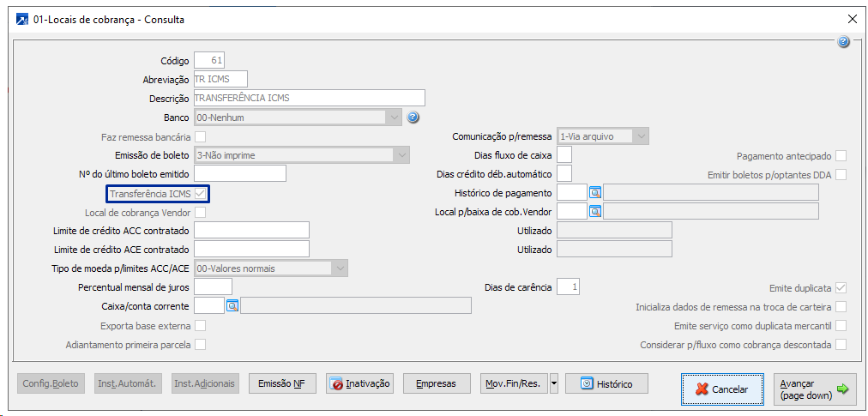Screen dimensions: 868x416
Task: Click the Emissão NF button
Action: 281,383
